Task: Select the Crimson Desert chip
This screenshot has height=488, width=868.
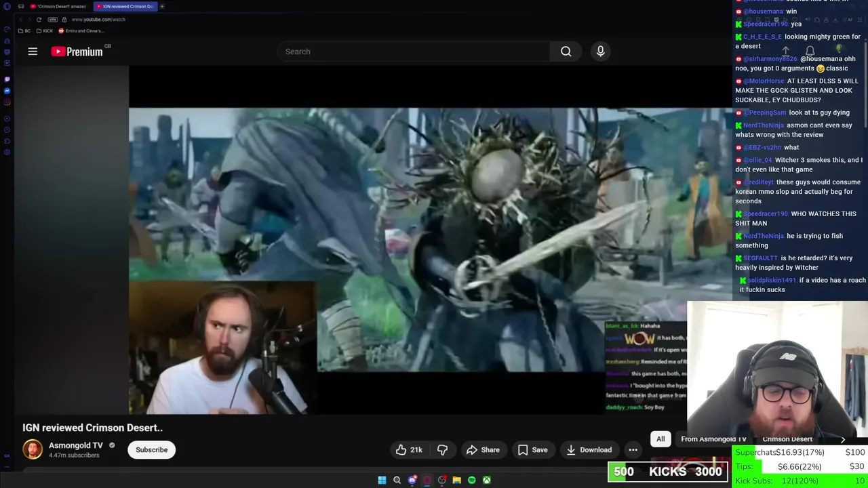Action: (x=787, y=439)
